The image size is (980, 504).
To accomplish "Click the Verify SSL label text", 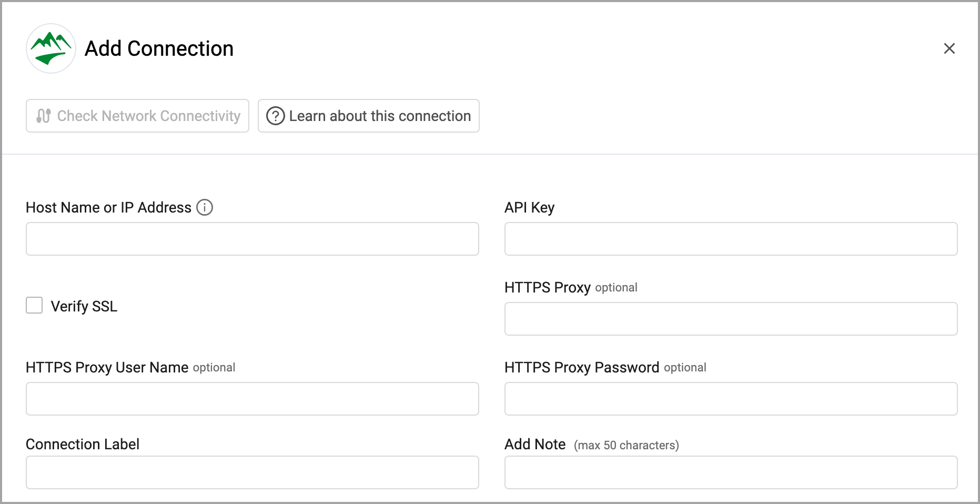I will click(84, 306).
